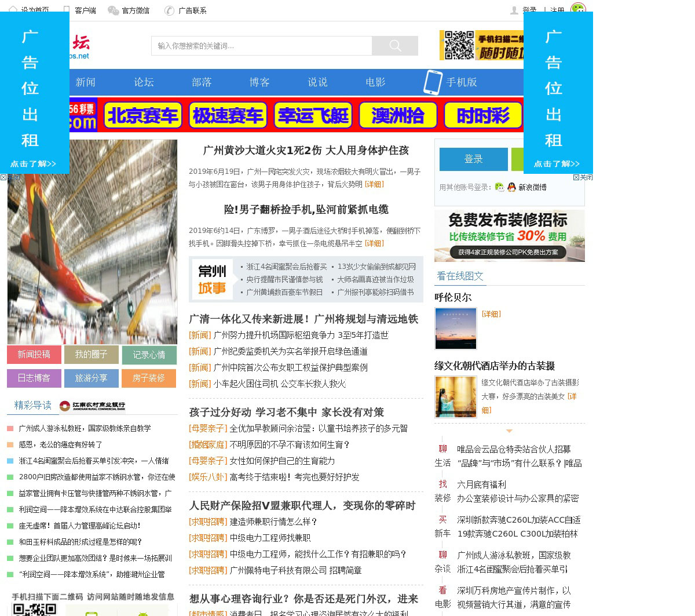Viewport: 695px width, 616px height.
Task: Open 广州成人游泳私教班 in 精彩导读 list
Action: pos(85,429)
